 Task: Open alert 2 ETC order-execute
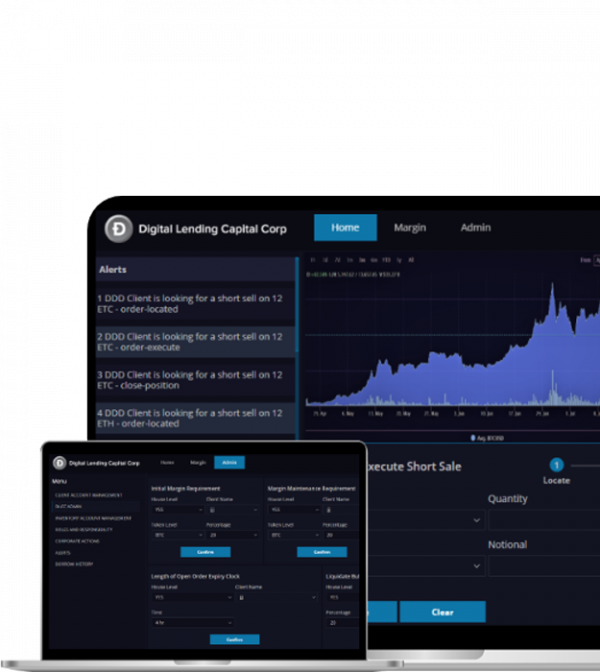point(195,342)
